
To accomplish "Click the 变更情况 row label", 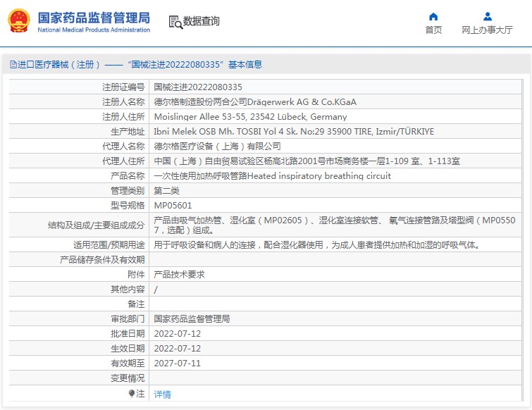I will tap(128, 378).
